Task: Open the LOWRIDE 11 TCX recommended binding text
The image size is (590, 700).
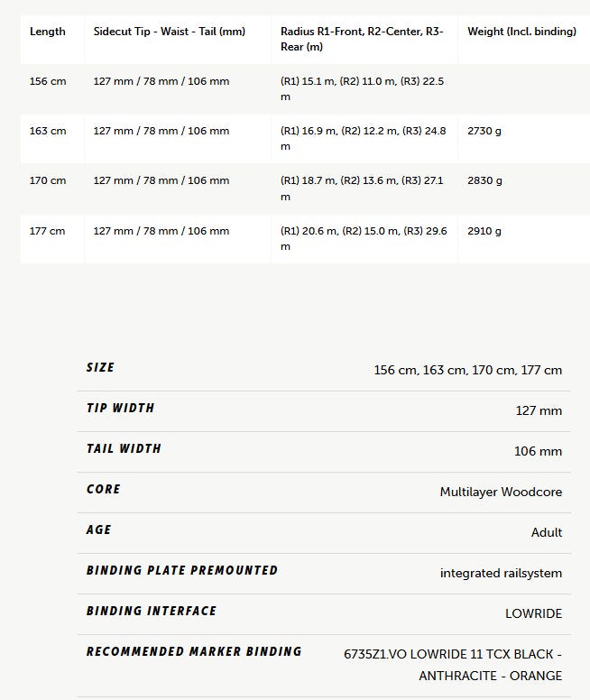Action: [x=453, y=665]
